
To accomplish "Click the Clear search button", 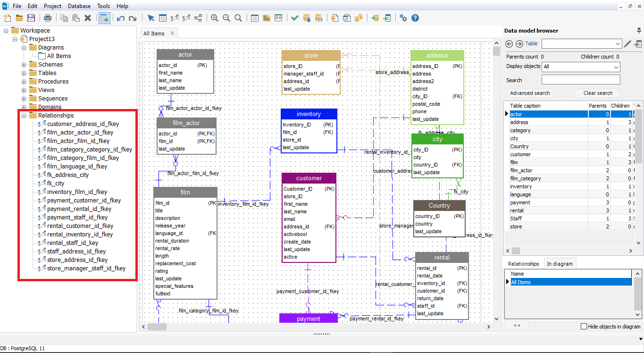I will (x=597, y=93).
